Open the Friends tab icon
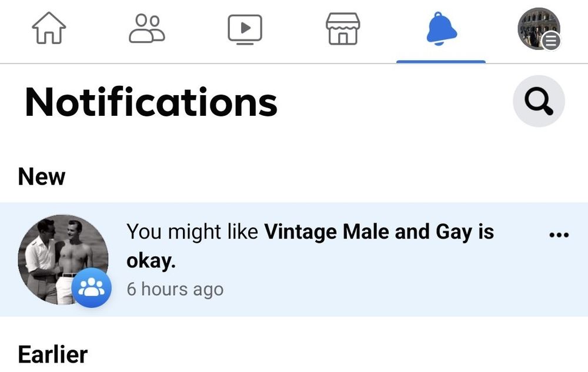The image size is (588, 372). [x=147, y=28]
